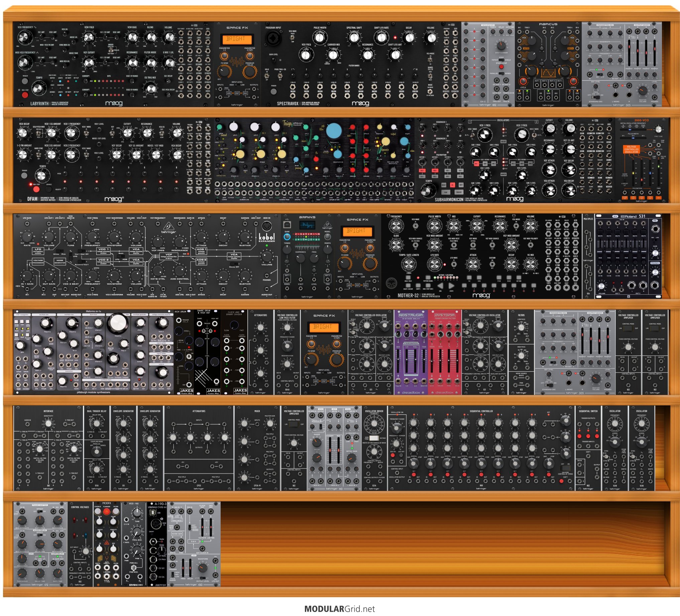Select the pink Dystopia module

click(x=445, y=352)
